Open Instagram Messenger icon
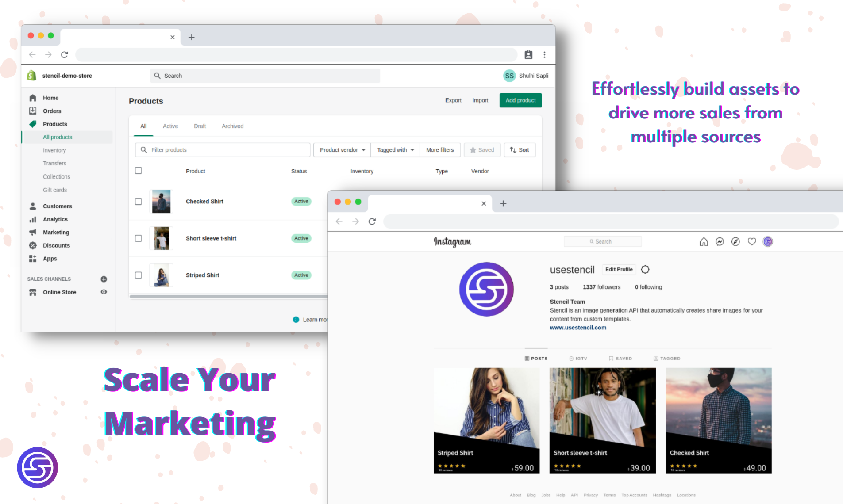 coord(720,241)
